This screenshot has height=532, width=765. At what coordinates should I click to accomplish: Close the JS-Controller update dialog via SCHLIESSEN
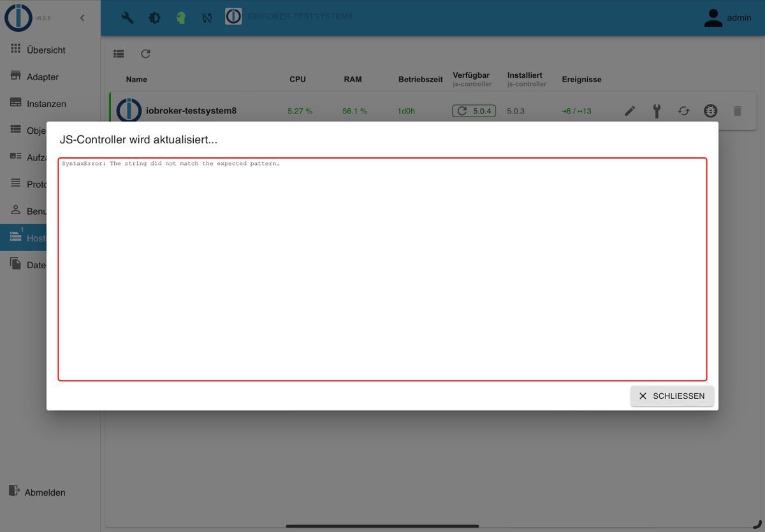click(672, 396)
